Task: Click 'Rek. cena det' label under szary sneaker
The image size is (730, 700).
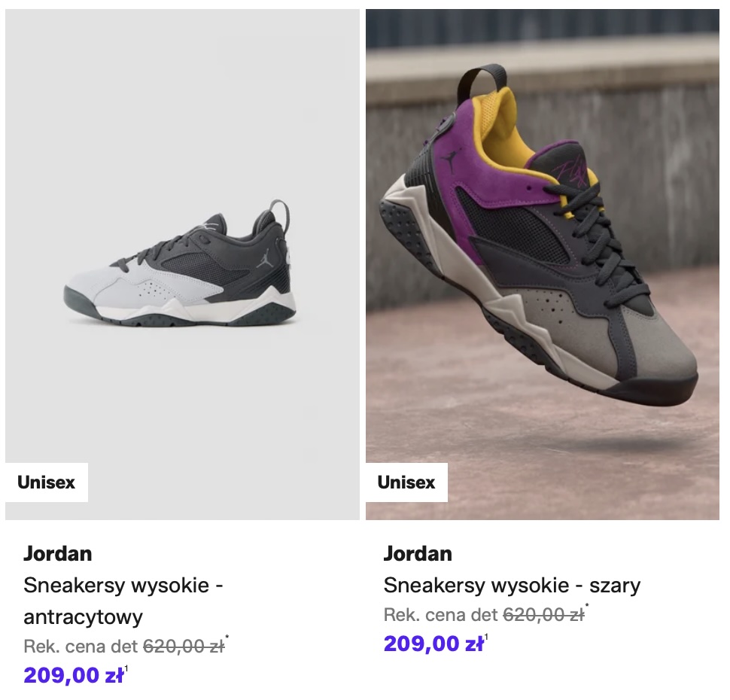Action: pos(441,614)
